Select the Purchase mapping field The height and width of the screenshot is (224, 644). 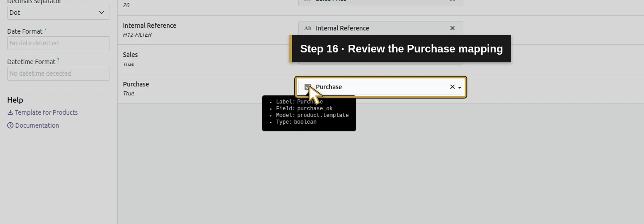tap(381, 87)
